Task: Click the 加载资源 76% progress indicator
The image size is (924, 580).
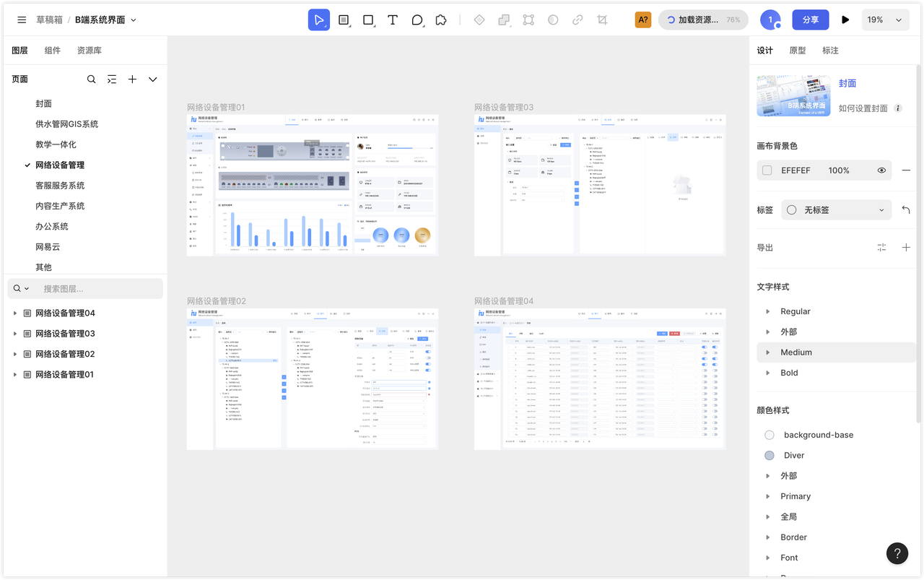Action: tap(702, 20)
